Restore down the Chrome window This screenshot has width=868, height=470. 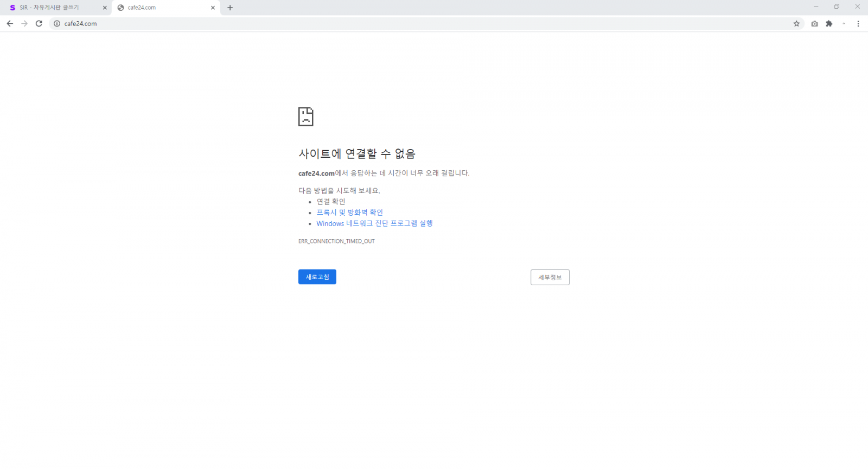837,7
